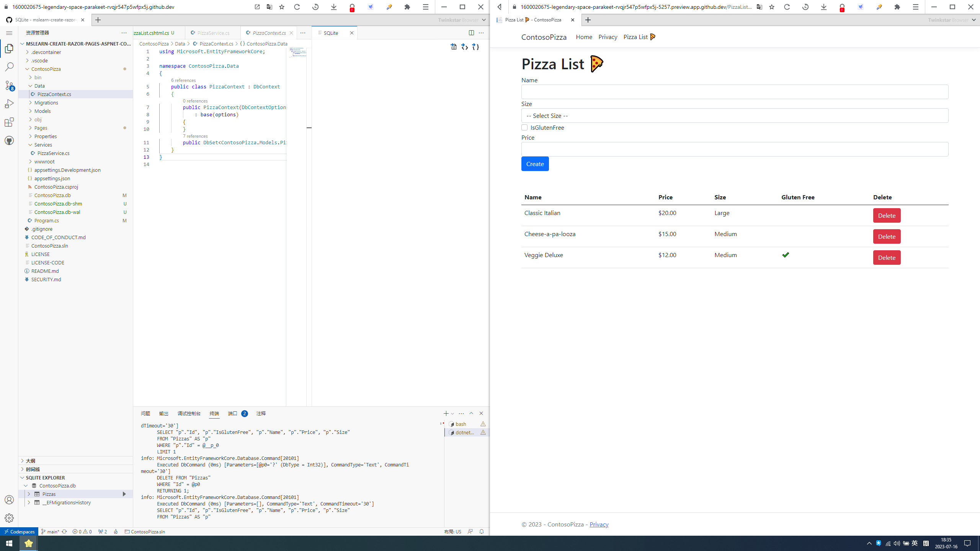Expand the Migrations folder

[x=46, y=103]
